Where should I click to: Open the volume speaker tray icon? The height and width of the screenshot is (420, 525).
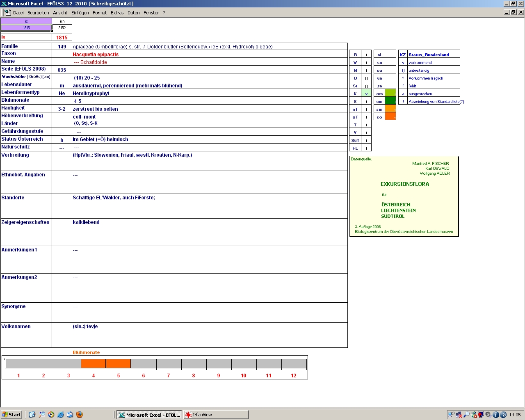[488, 415]
